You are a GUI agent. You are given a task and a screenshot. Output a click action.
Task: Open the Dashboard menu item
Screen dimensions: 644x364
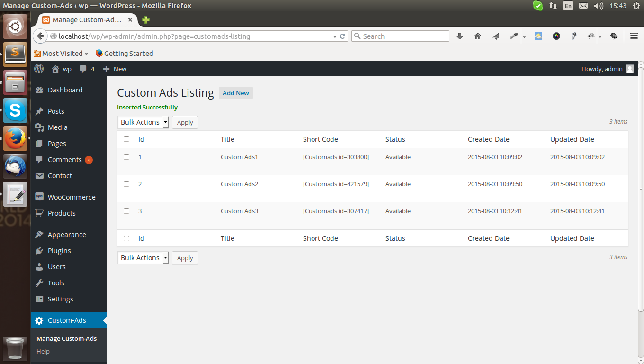coord(69,90)
